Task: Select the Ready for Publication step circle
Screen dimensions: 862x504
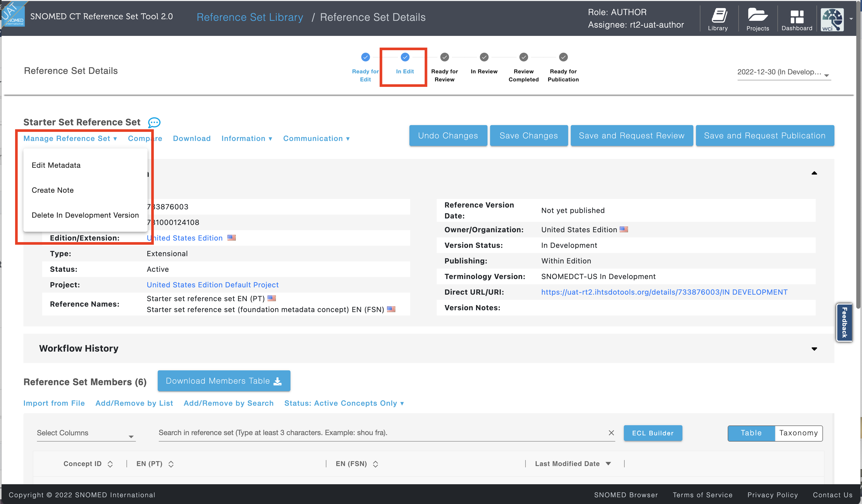Action: (x=563, y=57)
